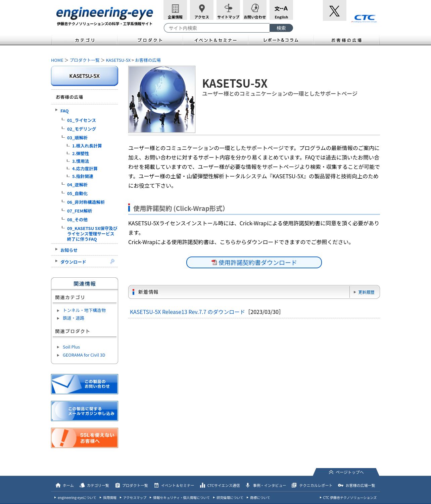Open the カテゴリ navigation menu
The image size is (431, 504).
tap(85, 40)
